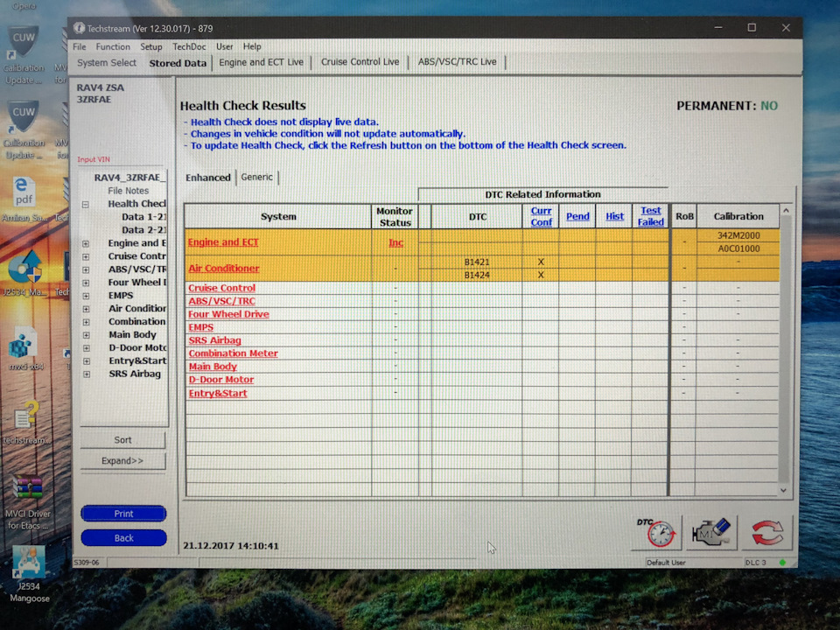The width and height of the screenshot is (840, 630).
Task: Open the User menu
Action: [225, 46]
